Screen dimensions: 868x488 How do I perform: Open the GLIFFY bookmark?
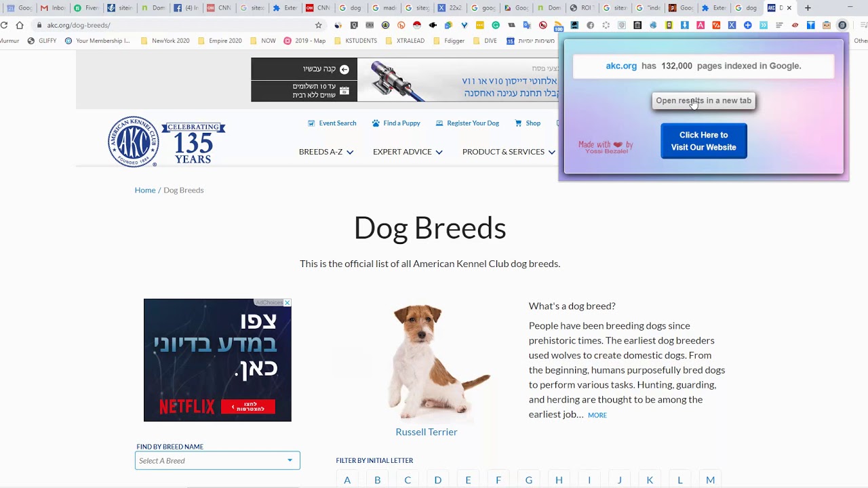coord(41,41)
